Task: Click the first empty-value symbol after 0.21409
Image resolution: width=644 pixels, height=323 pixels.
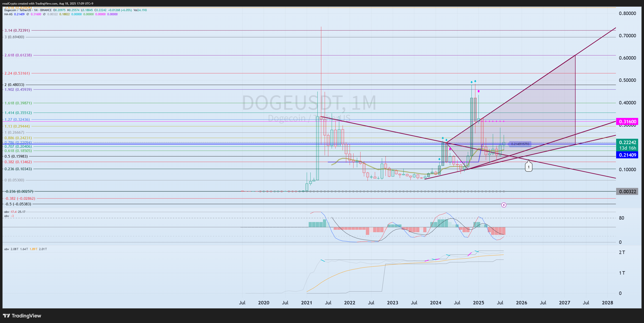Action: 28,14
